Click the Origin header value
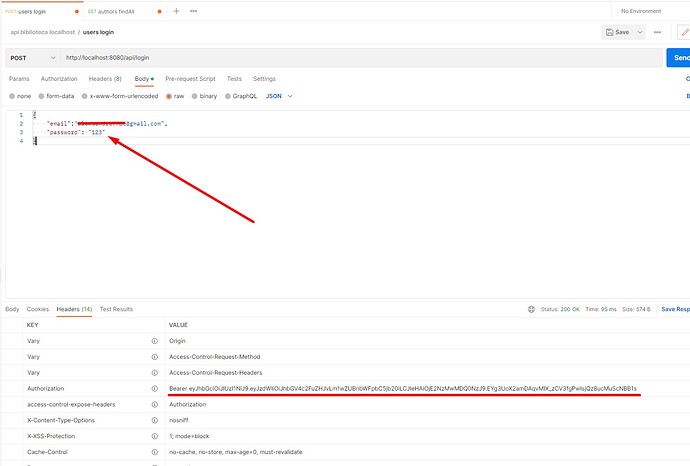Viewport: 690px width, 466px height. pos(177,341)
